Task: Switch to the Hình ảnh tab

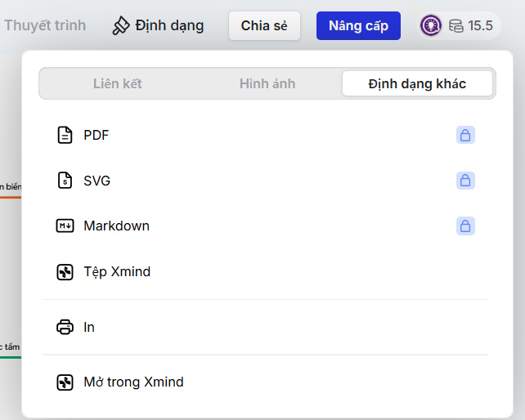Action: click(267, 83)
